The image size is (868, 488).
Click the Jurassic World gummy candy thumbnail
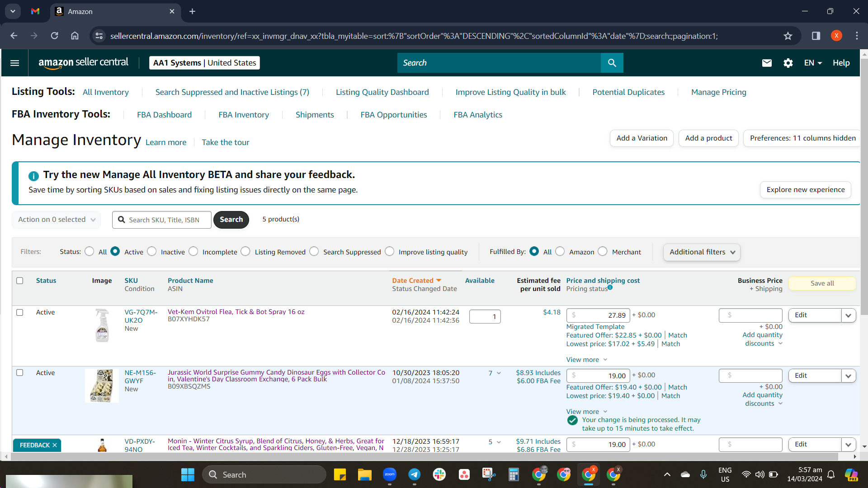102,386
